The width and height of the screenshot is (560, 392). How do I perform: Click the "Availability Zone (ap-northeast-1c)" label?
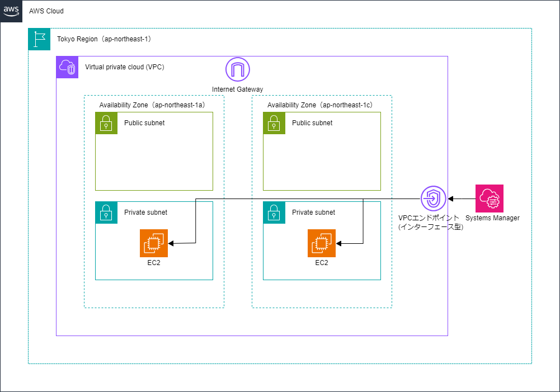click(320, 105)
